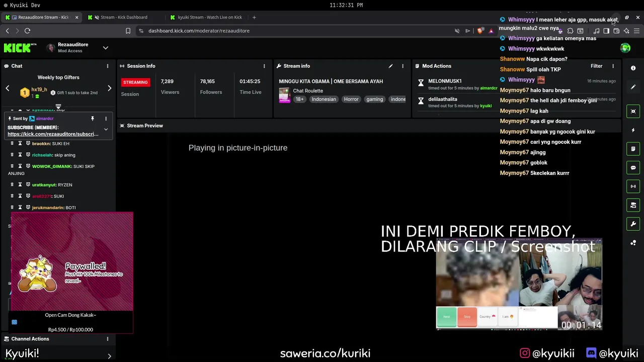Open username jerukmandarin in chat
The width and height of the screenshot is (644, 362).
pos(47,208)
